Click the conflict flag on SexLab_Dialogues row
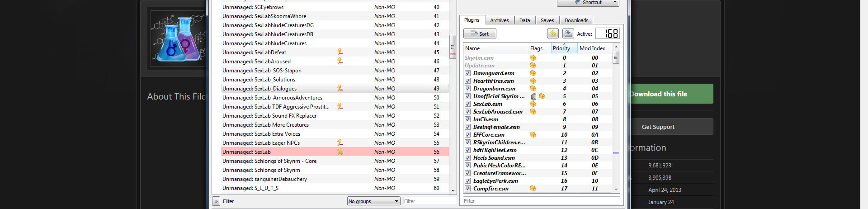 pyautogui.click(x=340, y=88)
